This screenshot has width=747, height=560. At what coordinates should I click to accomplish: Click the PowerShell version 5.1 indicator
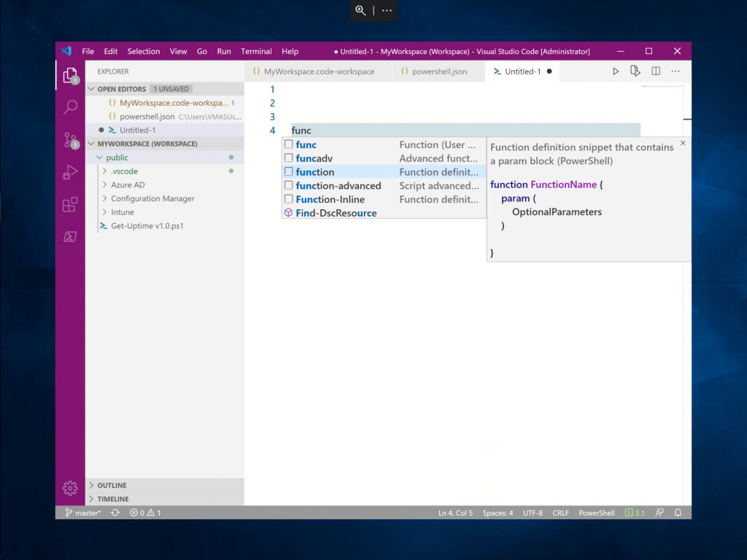click(635, 513)
